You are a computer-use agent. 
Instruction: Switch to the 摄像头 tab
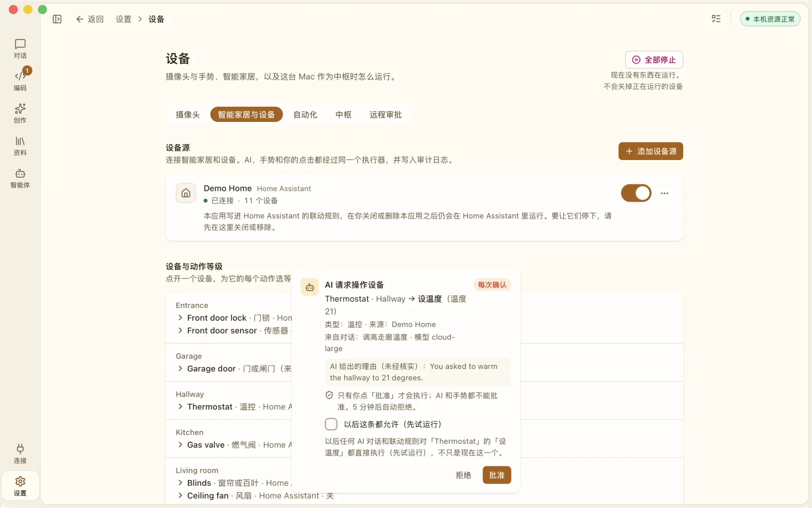tap(188, 115)
